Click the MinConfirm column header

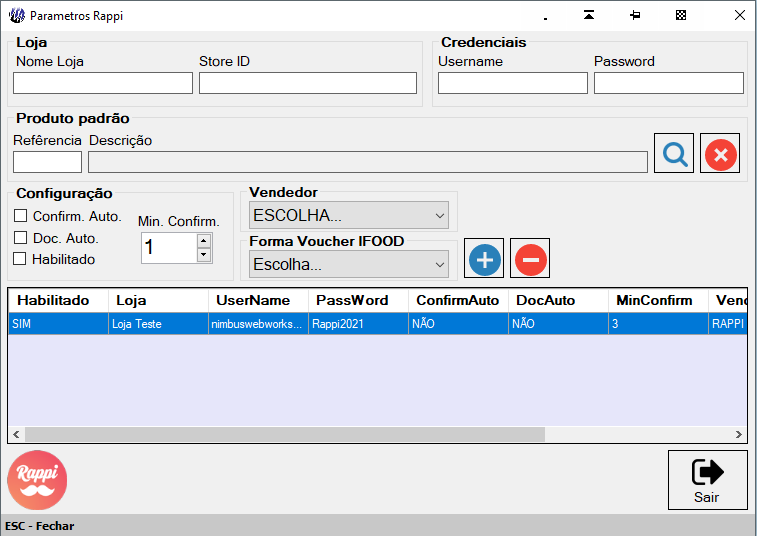tap(658, 300)
